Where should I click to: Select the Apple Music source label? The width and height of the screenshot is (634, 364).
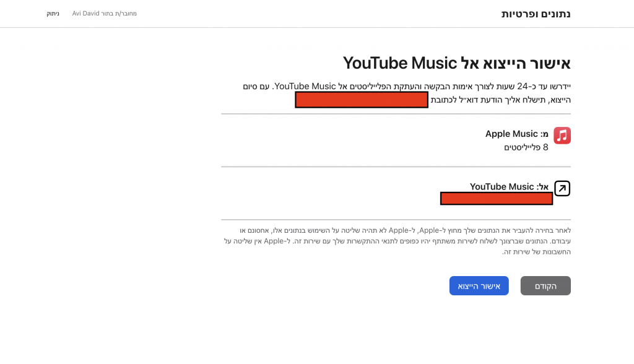tap(517, 134)
